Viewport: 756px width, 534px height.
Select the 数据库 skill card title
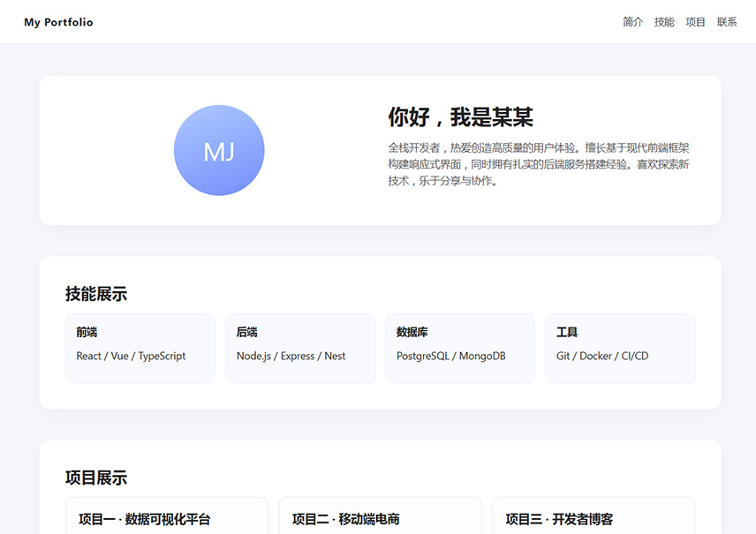coord(412,333)
